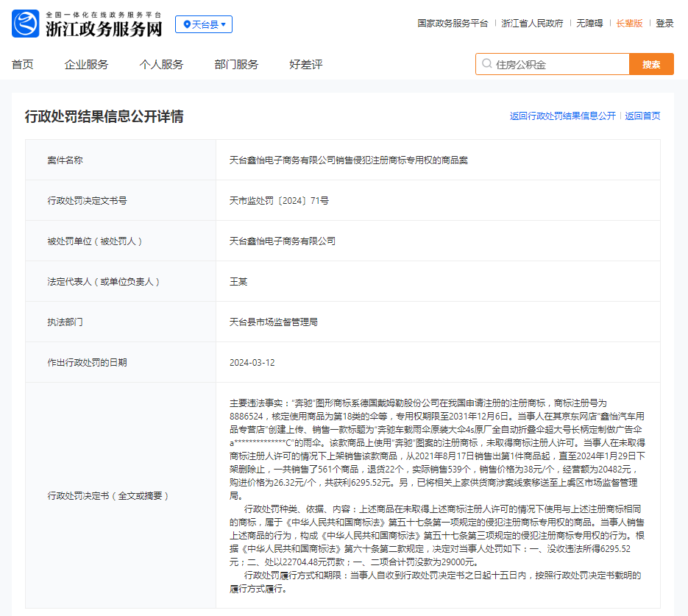Viewport: 688px width, 616px height.
Task: Open 部门服务 navigation item
Action: tap(236, 65)
